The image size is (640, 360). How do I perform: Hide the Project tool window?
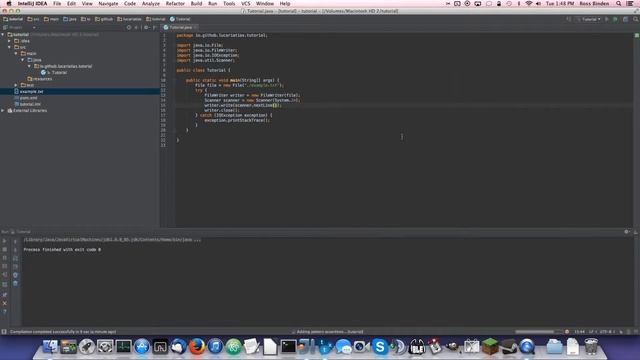(154, 27)
